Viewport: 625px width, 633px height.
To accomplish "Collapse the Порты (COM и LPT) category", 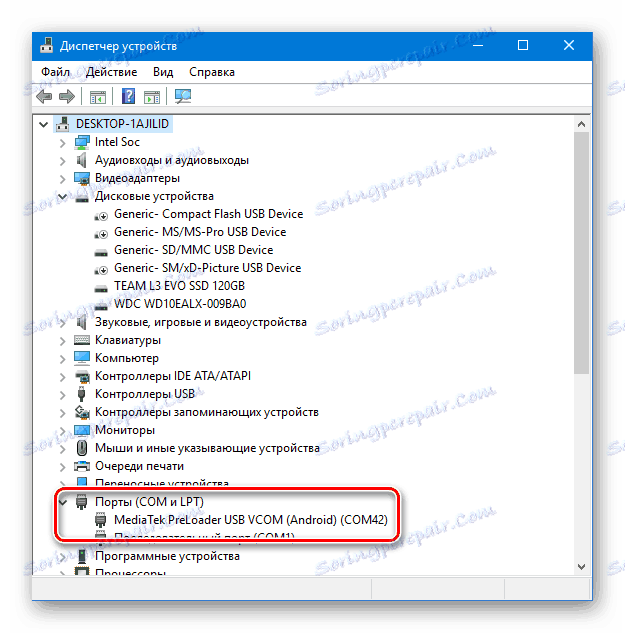I will click(x=63, y=502).
